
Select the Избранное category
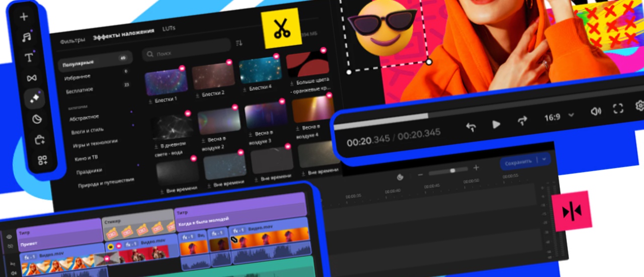pos(78,76)
